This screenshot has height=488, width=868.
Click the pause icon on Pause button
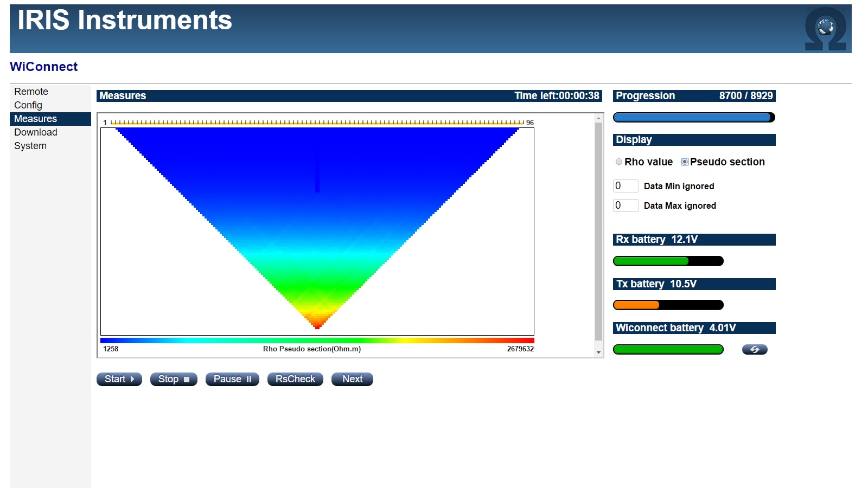[250, 379]
